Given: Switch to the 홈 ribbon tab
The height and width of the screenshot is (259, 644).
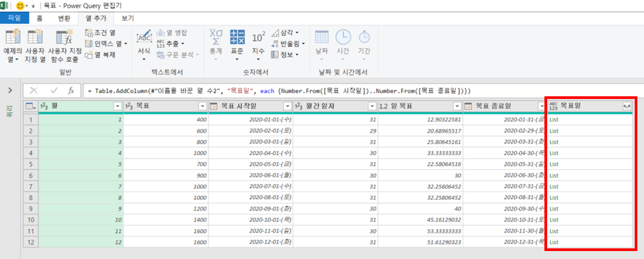Looking at the screenshot, I should click(39, 18).
